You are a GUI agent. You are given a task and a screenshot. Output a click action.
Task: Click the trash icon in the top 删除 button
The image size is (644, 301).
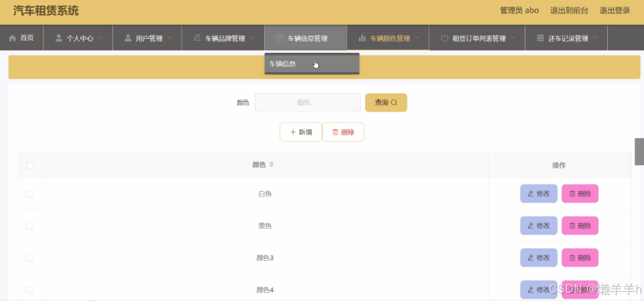[x=335, y=132]
